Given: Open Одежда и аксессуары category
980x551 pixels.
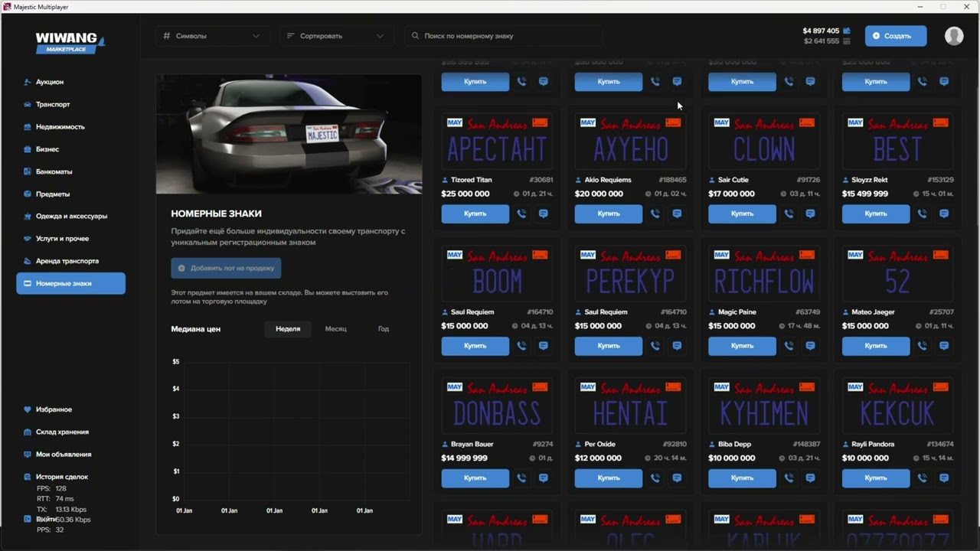Looking at the screenshot, I should pyautogui.click(x=70, y=216).
